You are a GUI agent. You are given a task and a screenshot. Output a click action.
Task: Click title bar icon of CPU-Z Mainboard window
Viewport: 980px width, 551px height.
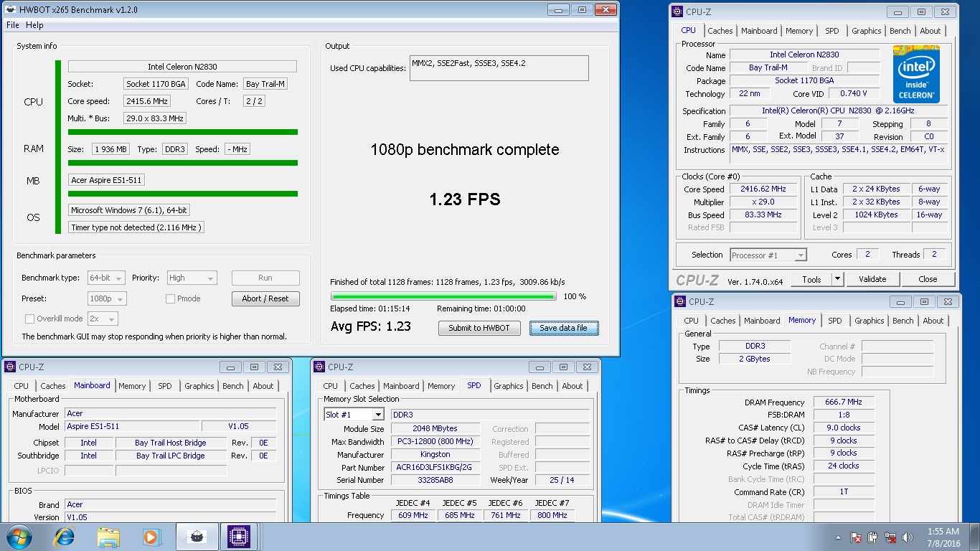[x=10, y=367]
